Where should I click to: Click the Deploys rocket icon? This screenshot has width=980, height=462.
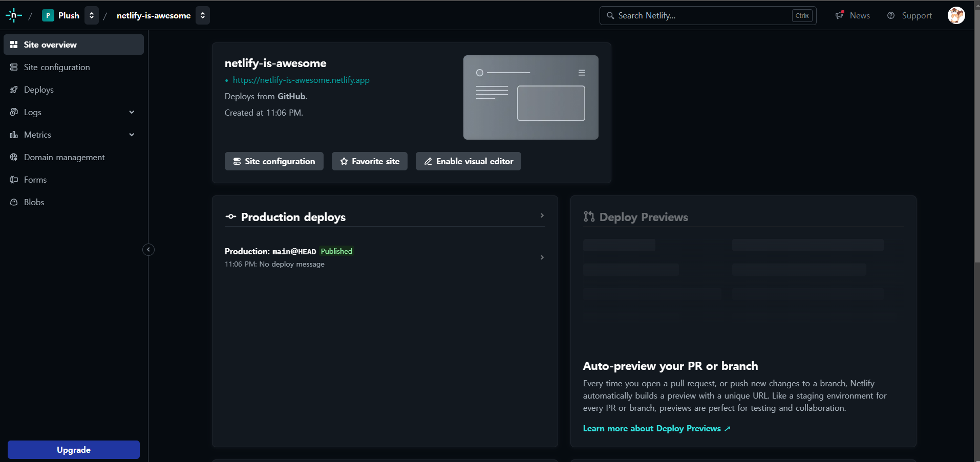[14, 90]
